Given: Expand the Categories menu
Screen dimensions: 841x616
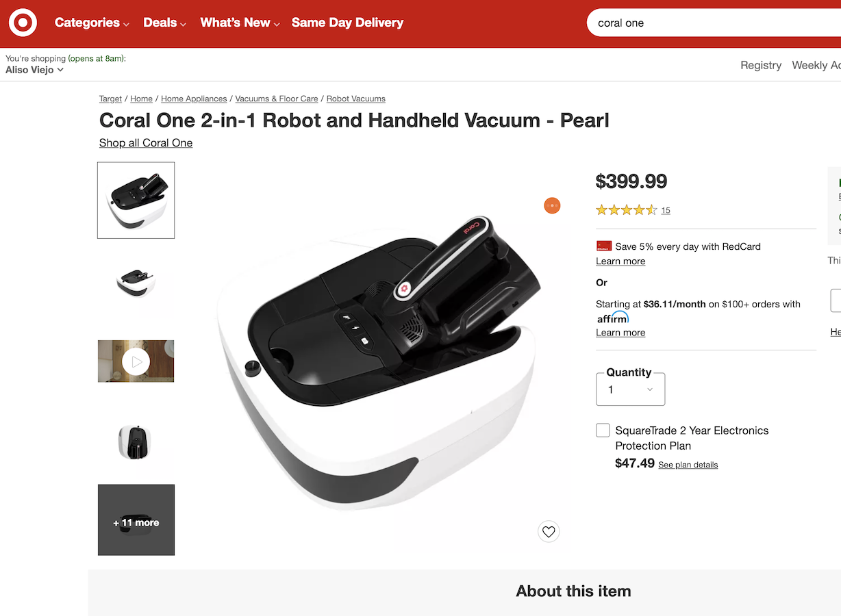Looking at the screenshot, I should [x=92, y=23].
